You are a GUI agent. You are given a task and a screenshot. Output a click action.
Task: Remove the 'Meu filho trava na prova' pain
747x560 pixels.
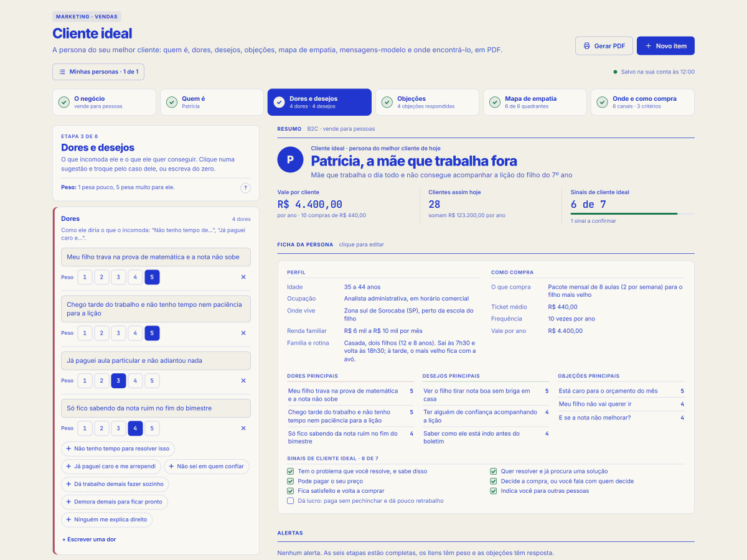243,278
